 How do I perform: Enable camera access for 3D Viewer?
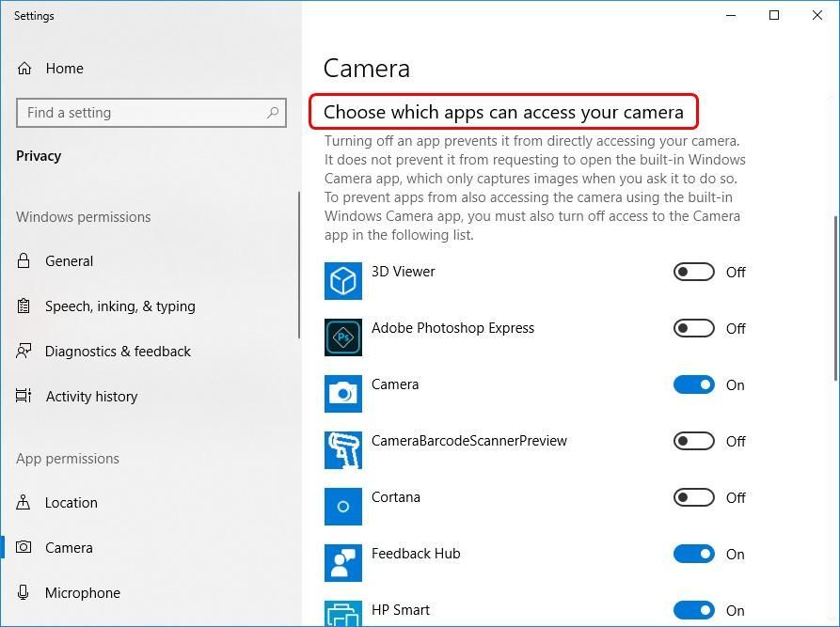point(694,273)
